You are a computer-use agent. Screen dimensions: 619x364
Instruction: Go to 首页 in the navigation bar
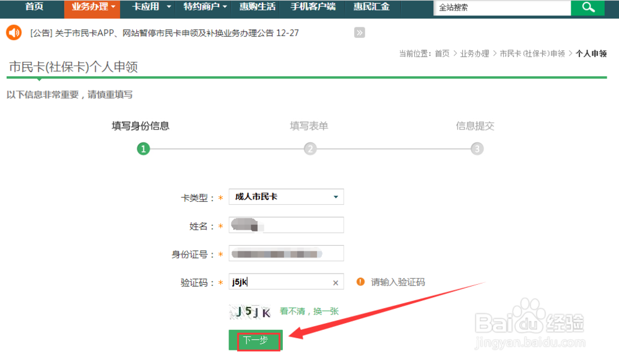click(34, 7)
